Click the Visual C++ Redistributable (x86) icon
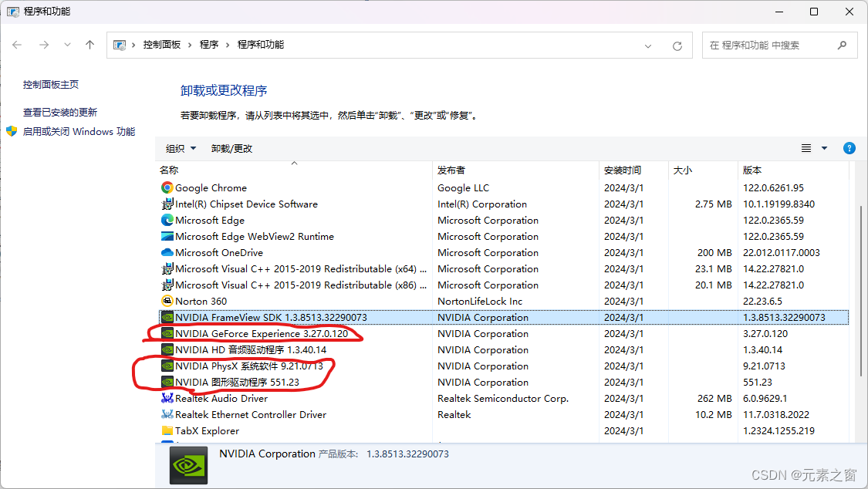Viewport: 868px width, 489px height. tap(167, 285)
